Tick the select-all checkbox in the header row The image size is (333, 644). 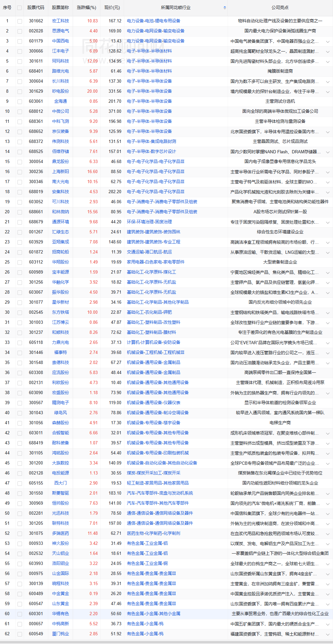click(x=20, y=8)
